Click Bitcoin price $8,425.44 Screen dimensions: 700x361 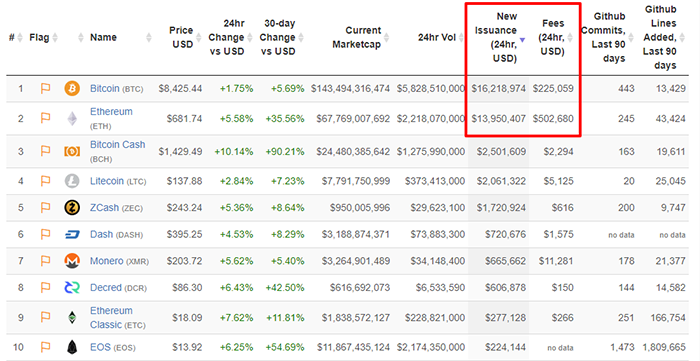180,88
